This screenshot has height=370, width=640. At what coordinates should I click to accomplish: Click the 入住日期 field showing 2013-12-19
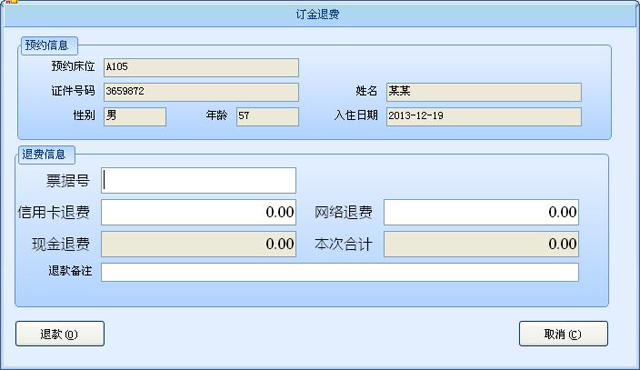484,117
